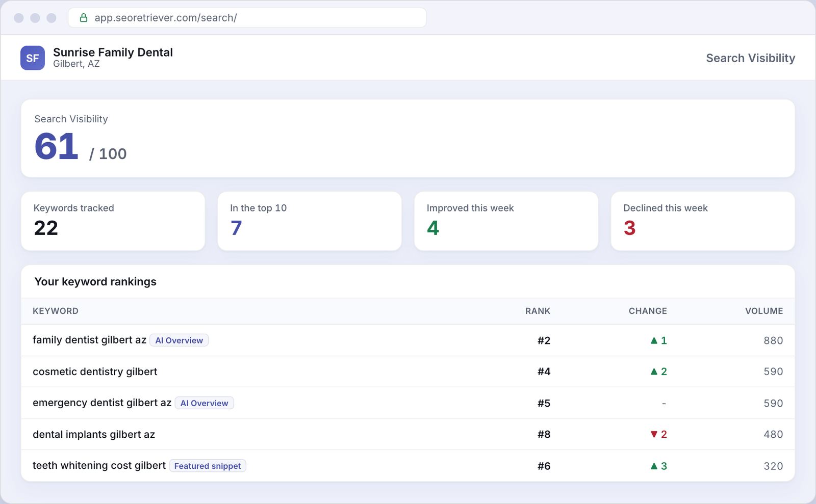The image size is (816, 504).
Task: Click the volume 320 cell
Action: point(773,466)
